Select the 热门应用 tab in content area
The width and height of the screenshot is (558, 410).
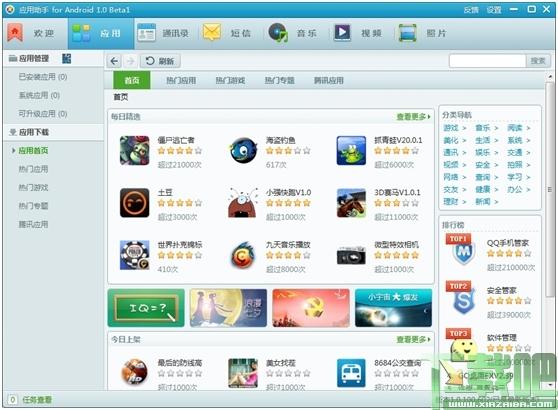pyautogui.click(x=181, y=80)
